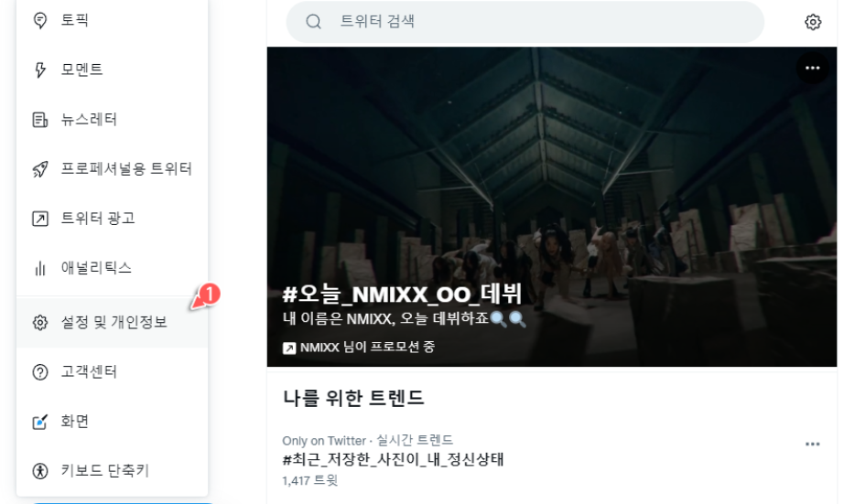Select the 애널리틱스 menu entry
This screenshot has width=844, height=504.
[112, 268]
